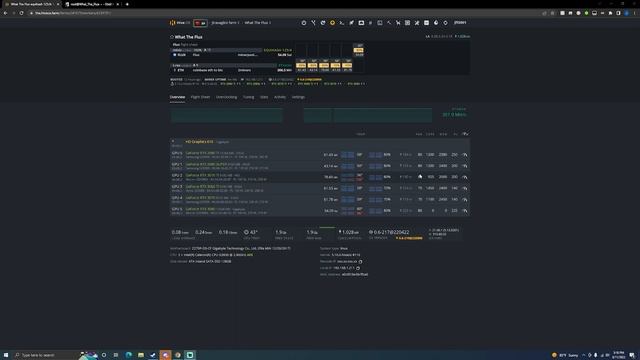The width and height of the screenshot is (640, 360).
Task: Click the GPU 5 GeForce model name
Action: 200,209
